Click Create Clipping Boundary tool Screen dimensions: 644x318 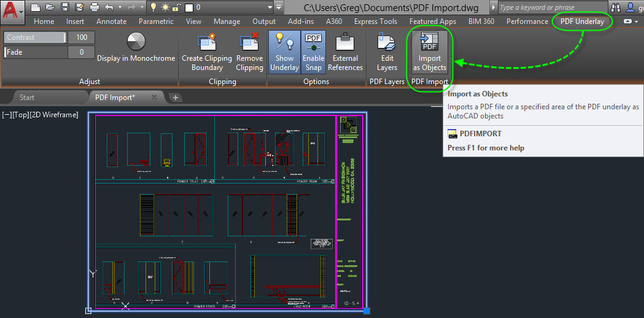pos(207,53)
